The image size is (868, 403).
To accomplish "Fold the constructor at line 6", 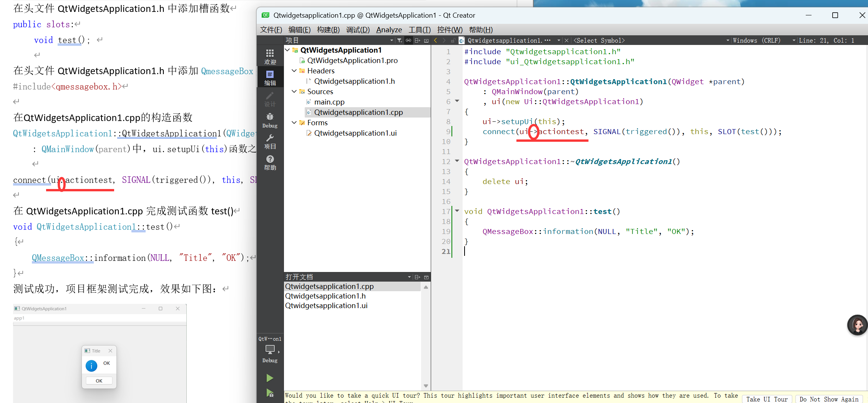I will coord(457,101).
